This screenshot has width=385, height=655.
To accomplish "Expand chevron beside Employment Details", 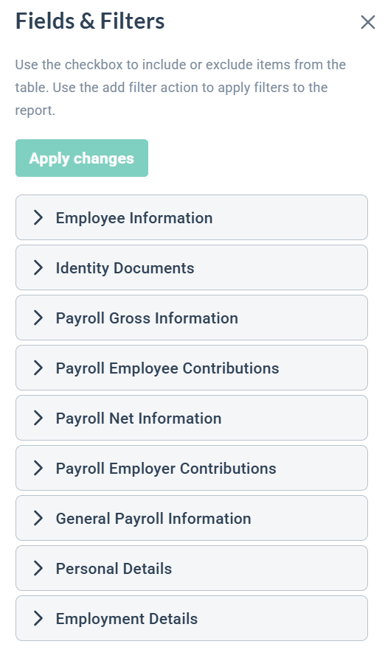I will point(38,619).
